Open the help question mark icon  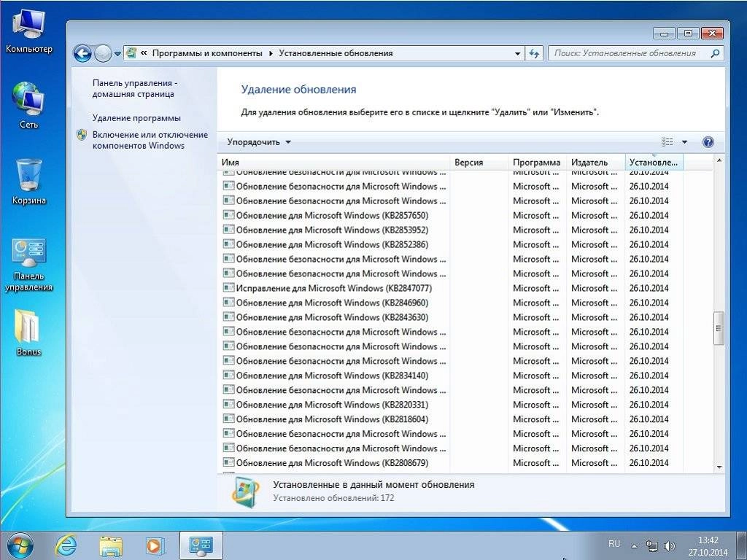[708, 142]
